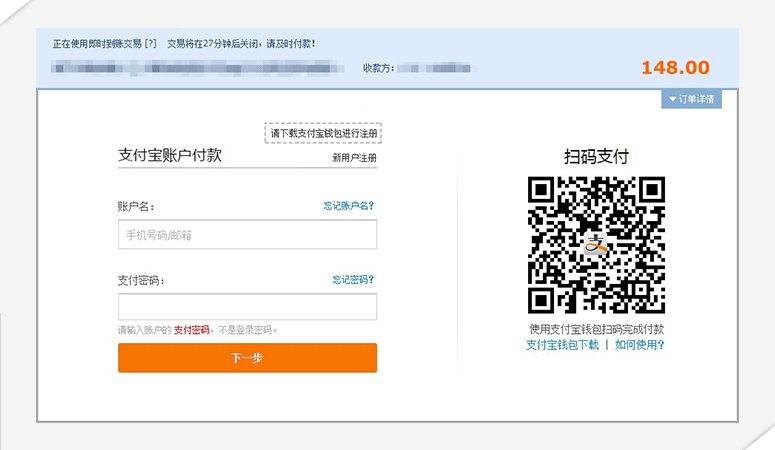Click the 新用户注册 link
This screenshot has width=775, height=450.
[354, 158]
